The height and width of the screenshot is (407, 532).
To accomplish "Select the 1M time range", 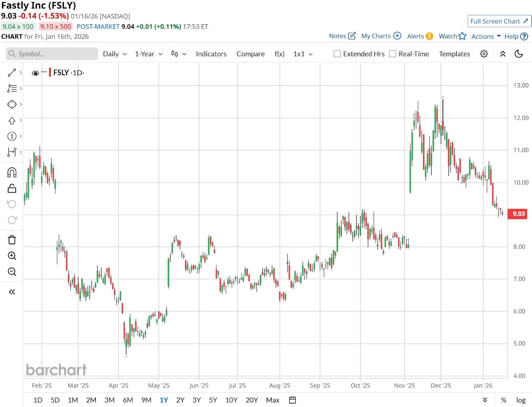I will [73, 400].
